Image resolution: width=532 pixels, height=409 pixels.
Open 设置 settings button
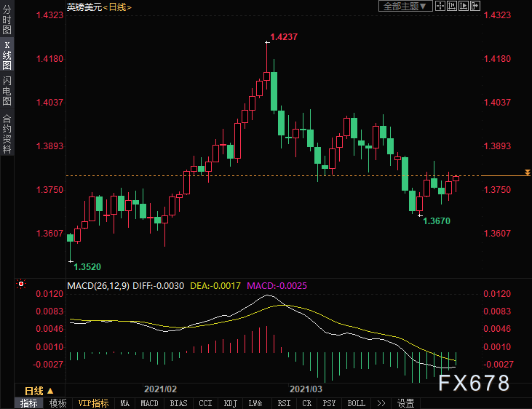tap(406, 403)
